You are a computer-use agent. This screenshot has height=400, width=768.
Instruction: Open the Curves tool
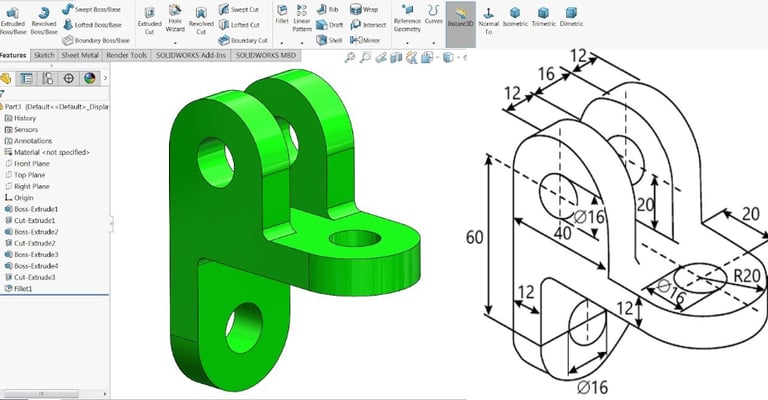[433, 15]
